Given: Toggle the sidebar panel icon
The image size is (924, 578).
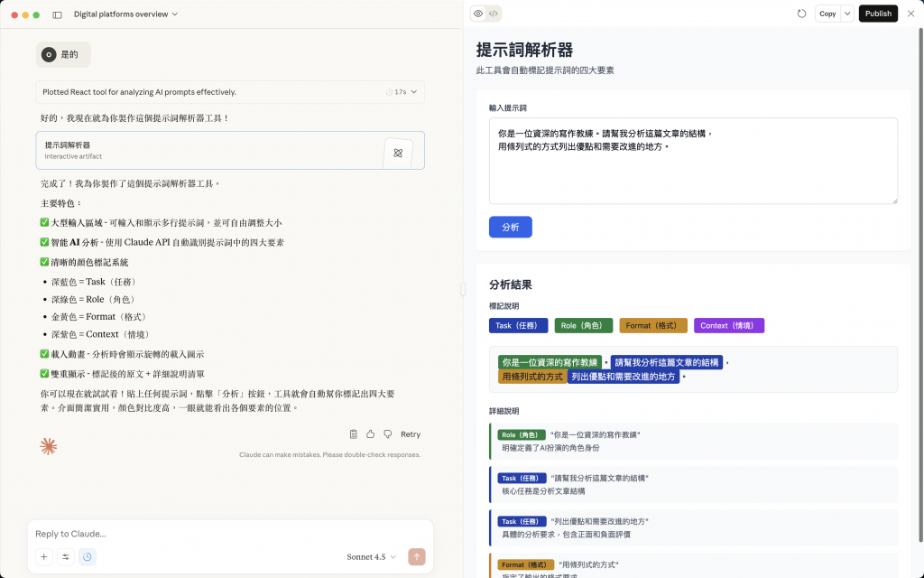Looking at the screenshot, I should [x=57, y=14].
